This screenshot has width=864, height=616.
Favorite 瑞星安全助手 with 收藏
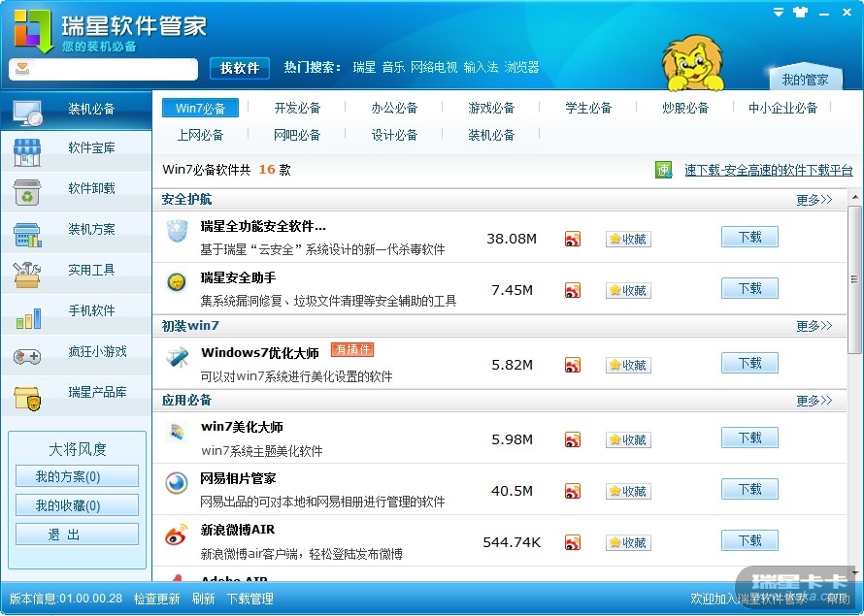(628, 291)
